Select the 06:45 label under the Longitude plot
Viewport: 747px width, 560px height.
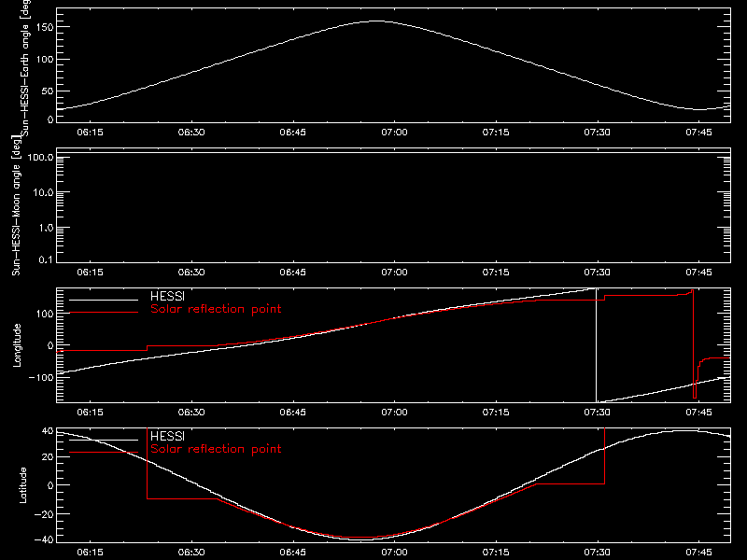point(293,412)
